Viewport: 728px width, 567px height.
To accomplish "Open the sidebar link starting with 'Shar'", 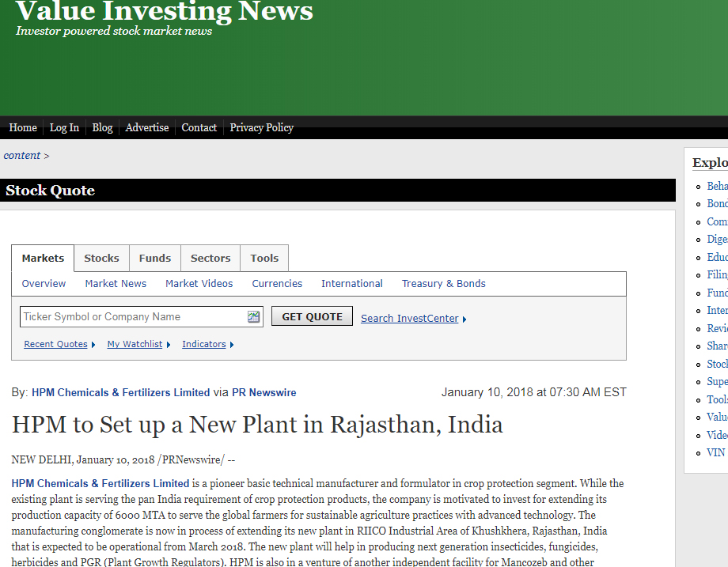I will [x=718, y=346].
